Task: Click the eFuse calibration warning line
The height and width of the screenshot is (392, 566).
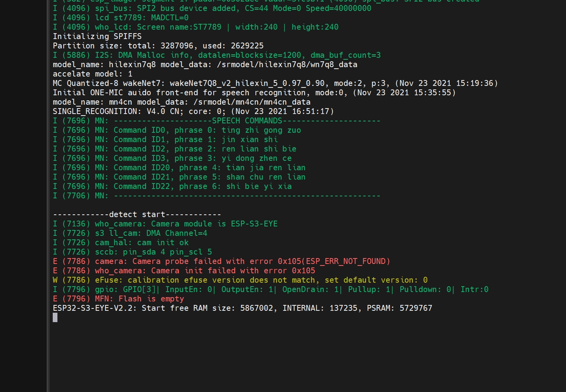Action: (240, 280)
